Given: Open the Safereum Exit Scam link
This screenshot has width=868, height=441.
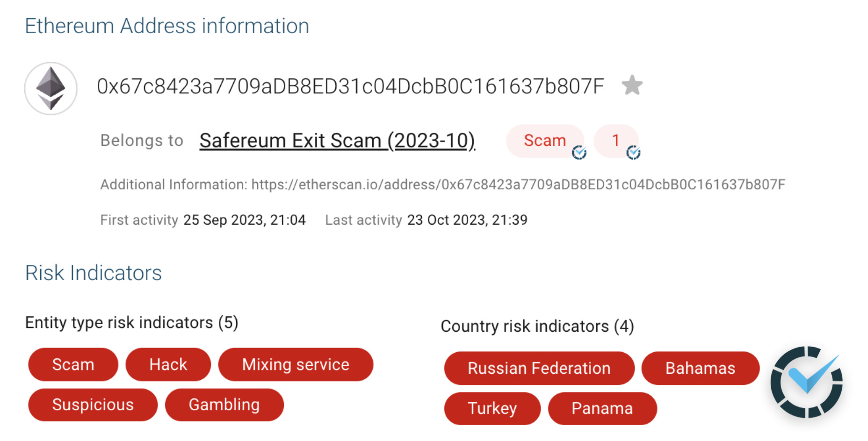Looking at the screenshot, I should (336, 140).
